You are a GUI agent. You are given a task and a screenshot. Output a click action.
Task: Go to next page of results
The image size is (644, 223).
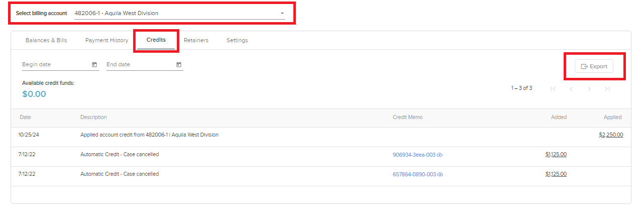coord(589,89)
